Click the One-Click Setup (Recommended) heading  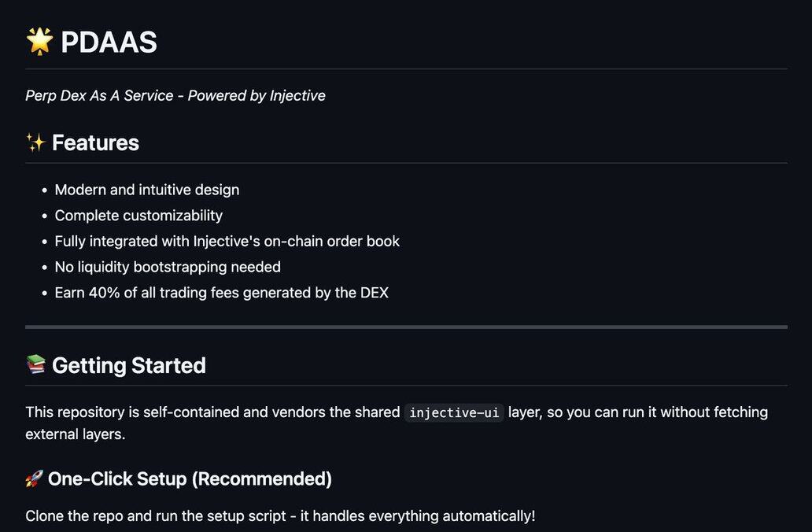point(190,478)
